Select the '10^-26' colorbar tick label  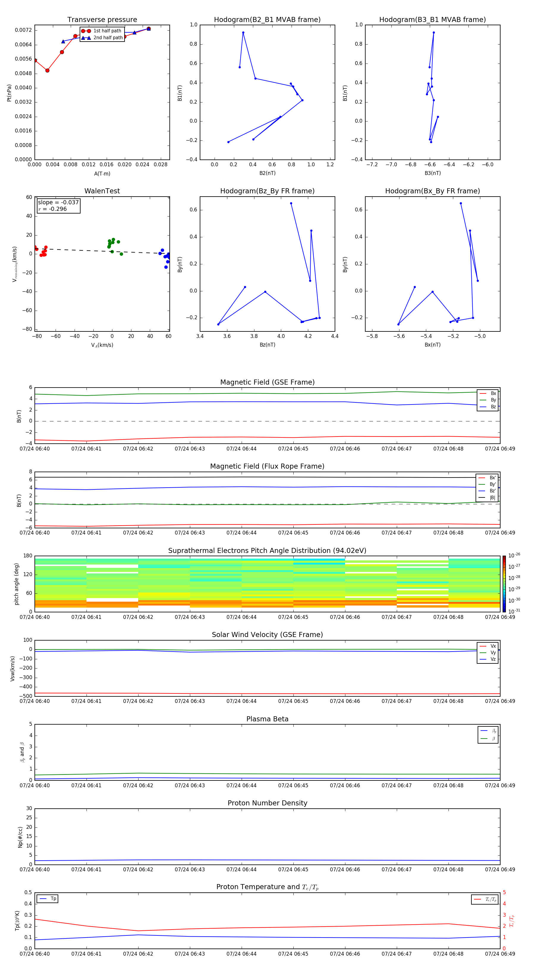[514, 555]
